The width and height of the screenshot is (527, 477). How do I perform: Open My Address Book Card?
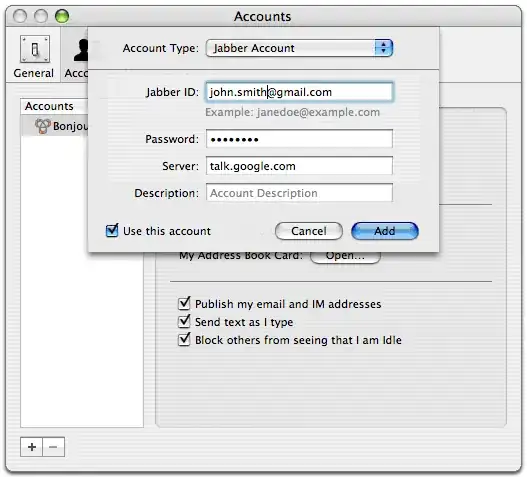click(x=345, y=257)
